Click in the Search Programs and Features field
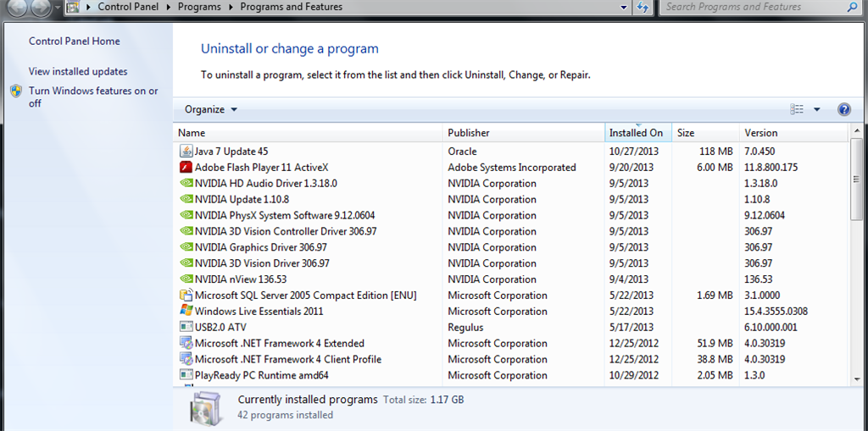The width and height of the screenshot is (868, 431). coord(753,7)
